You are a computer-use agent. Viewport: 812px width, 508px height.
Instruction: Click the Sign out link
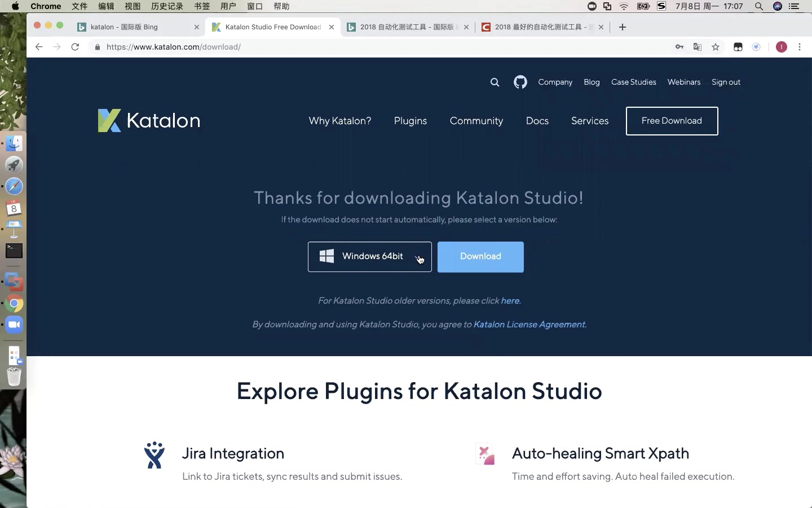[x=726, y=82]
